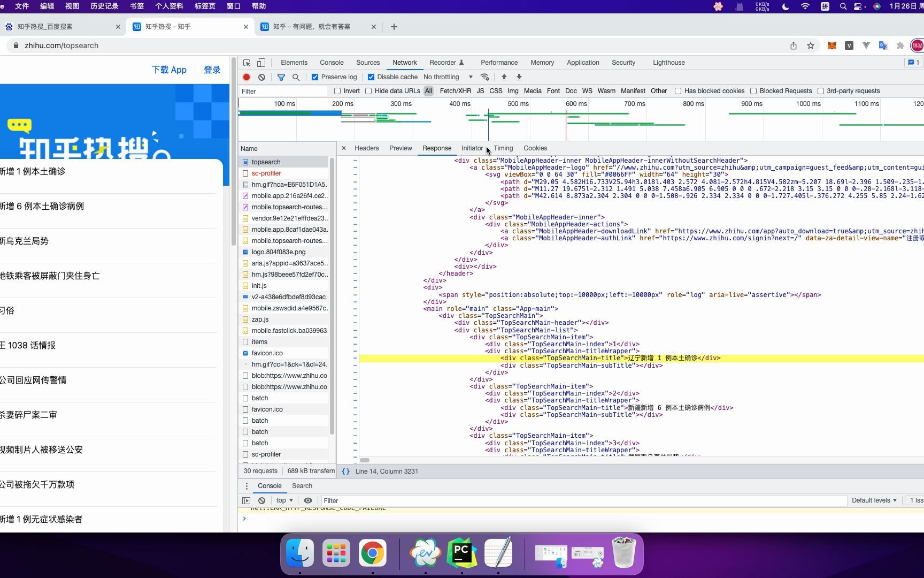Open the Timing tab
Image resolution: width=924 pixels, height=578 pixels.
pos(503,148)
